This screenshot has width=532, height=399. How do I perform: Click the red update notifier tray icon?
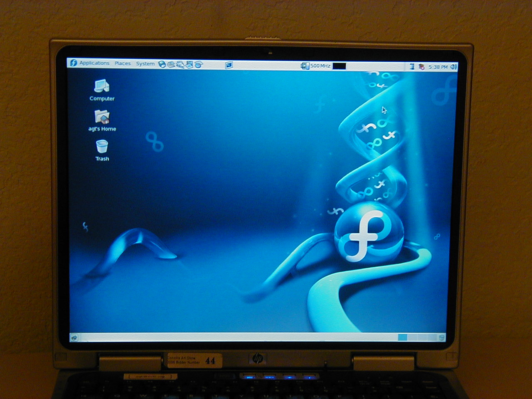(421, 67)
